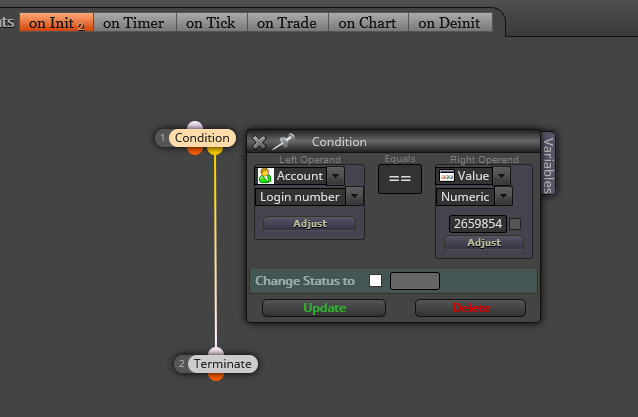Click the Account user icon
Screen dimensions: 638x417
tap(266, 176)
